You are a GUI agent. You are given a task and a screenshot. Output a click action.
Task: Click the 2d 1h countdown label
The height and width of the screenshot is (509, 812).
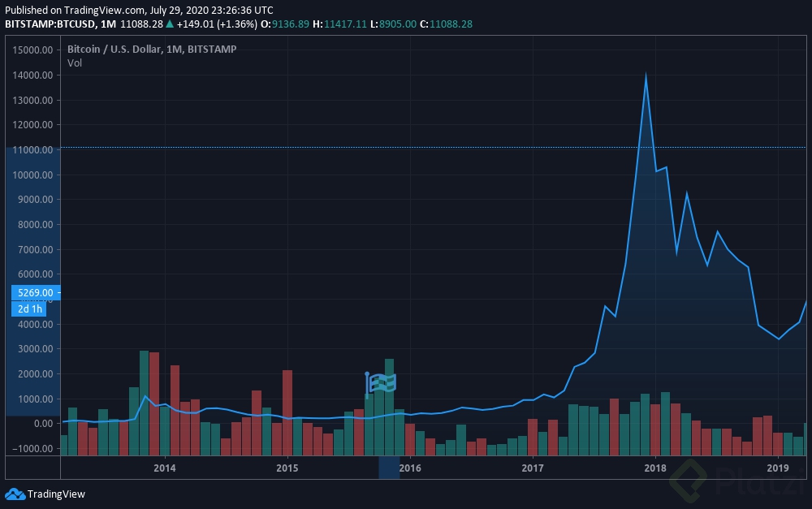pyautogui.click(x=29, y=309)
